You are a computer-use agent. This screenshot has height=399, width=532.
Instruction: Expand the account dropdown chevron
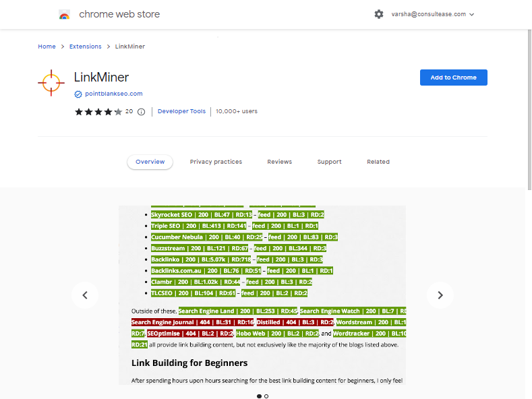tap(471, 15)
